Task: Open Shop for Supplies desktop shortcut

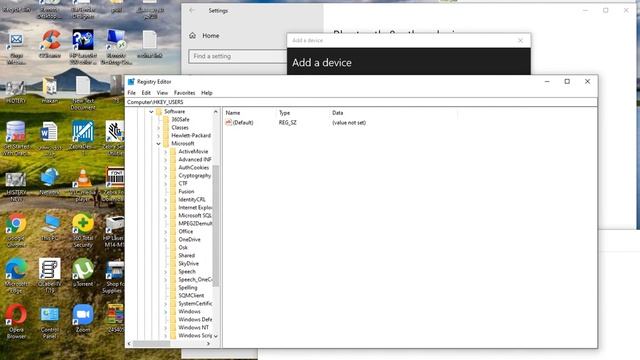Action: [113, 276]
